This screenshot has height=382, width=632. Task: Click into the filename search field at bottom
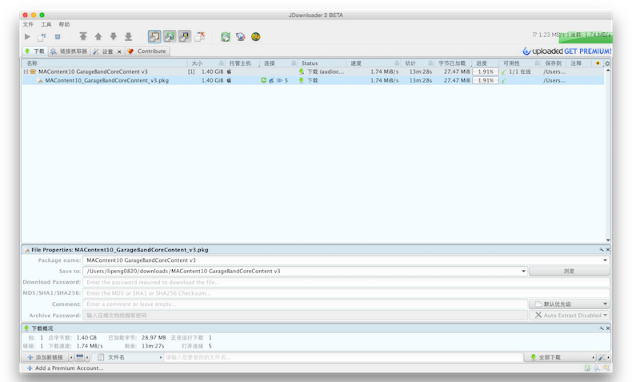pyautogui.click(x=343, y=357)
